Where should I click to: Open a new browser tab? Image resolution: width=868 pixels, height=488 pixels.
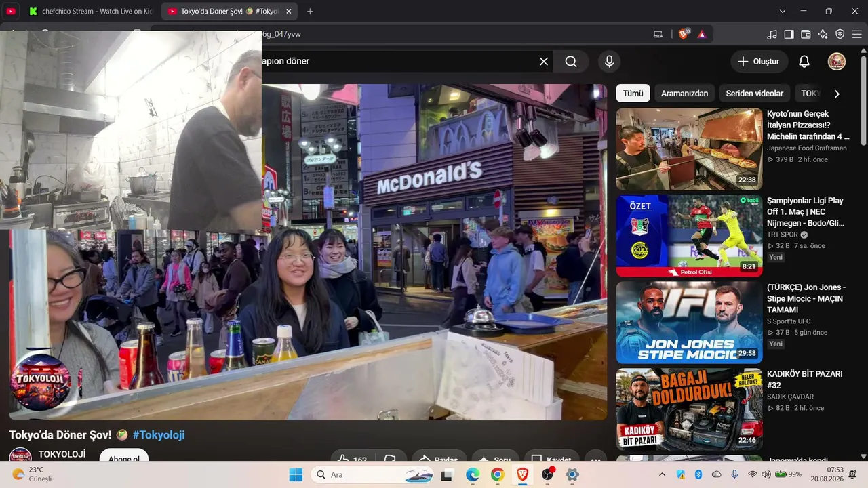310,12
